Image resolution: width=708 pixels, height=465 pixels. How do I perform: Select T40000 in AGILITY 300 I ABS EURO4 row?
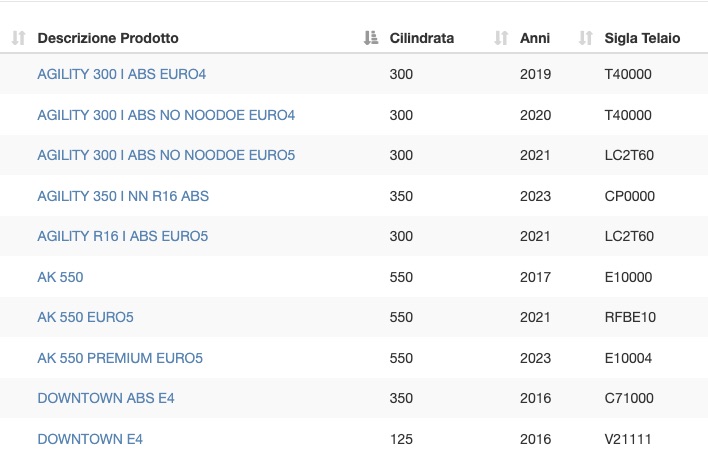pyautogui.click(x=628, y=74)
